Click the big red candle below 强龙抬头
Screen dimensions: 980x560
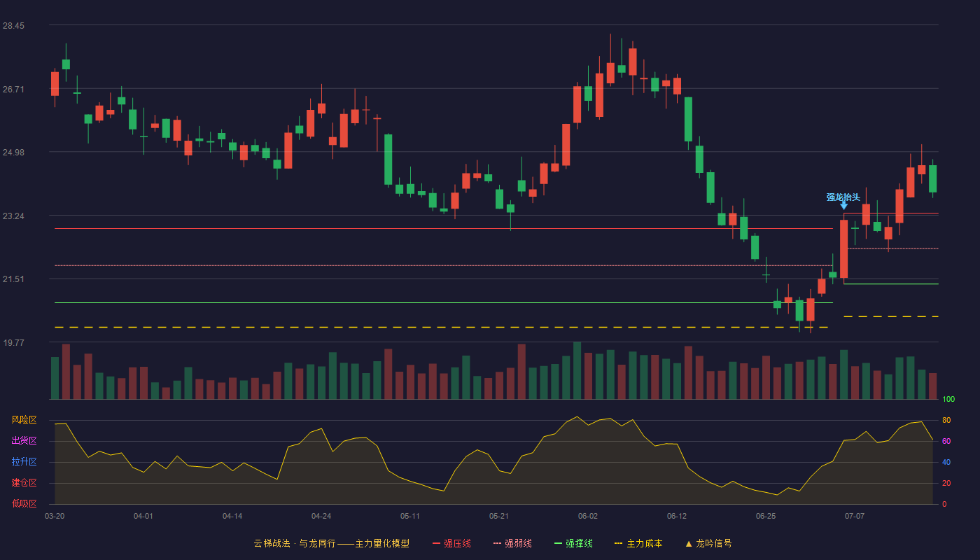coord(843,249)
